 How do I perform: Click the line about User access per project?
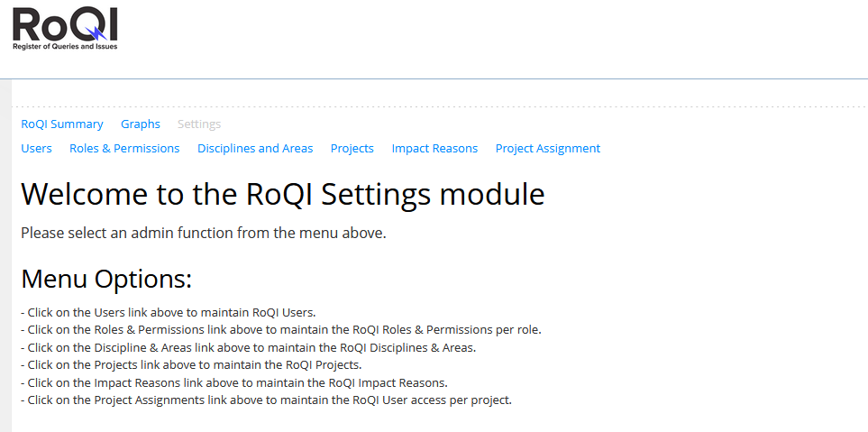click(x=267, y=400)
